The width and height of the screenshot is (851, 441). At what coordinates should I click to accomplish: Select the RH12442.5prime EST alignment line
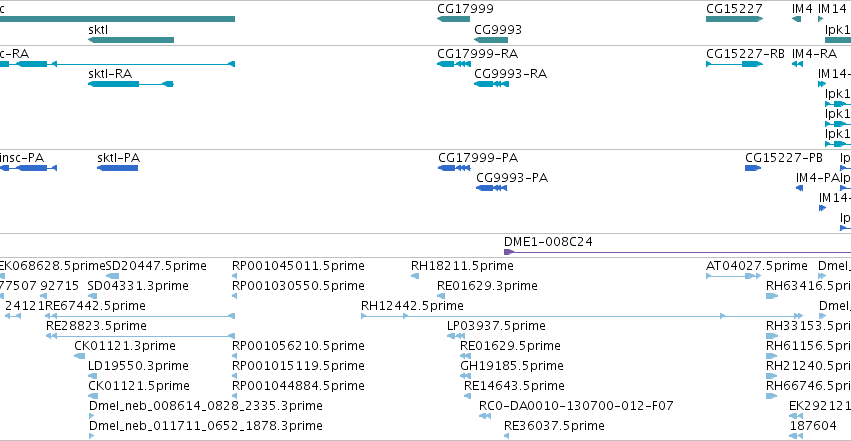click(582, 316)
